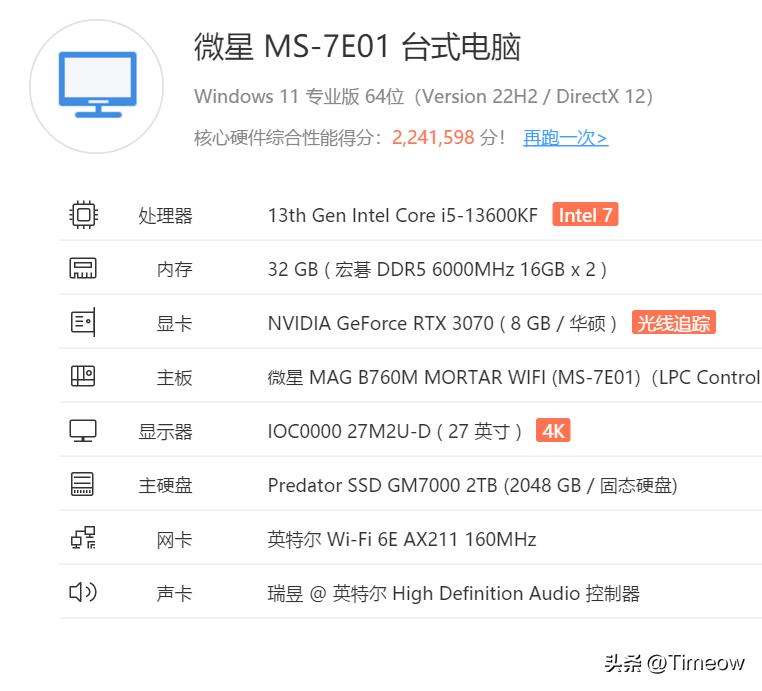
Task: Select the 主硬盘 label
Action: tap(165, 485)
